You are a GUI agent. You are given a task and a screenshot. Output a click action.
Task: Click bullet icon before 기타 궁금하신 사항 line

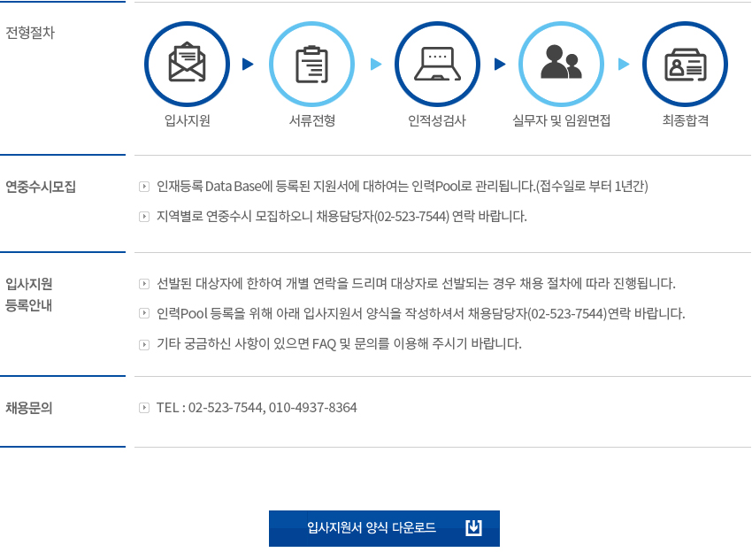(x=144, y=344)
